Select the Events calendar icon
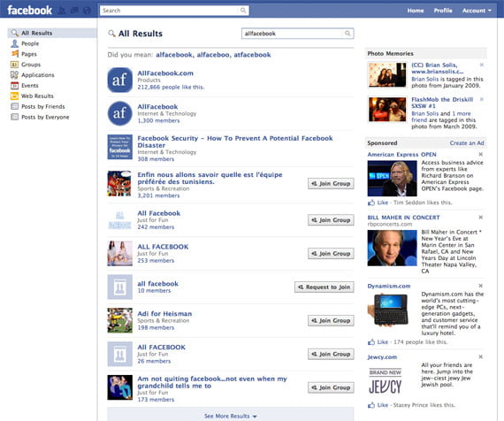 click(x=14, y=85)
